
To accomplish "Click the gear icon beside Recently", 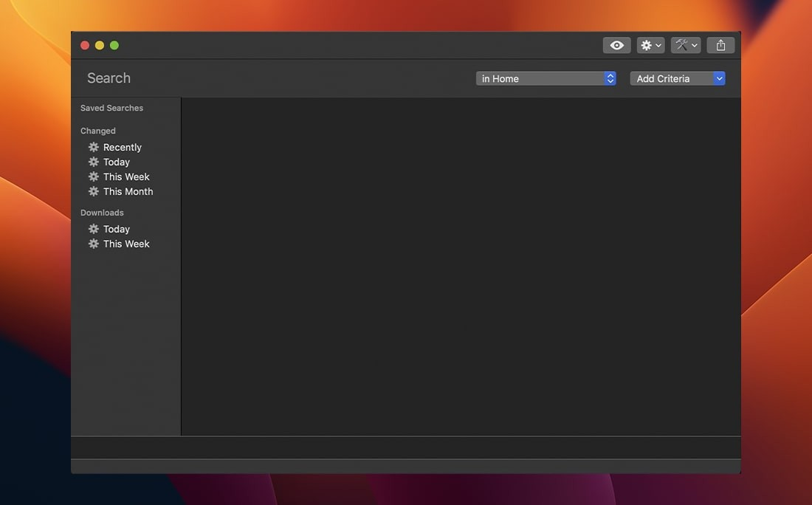I will (x=93, y=147).
